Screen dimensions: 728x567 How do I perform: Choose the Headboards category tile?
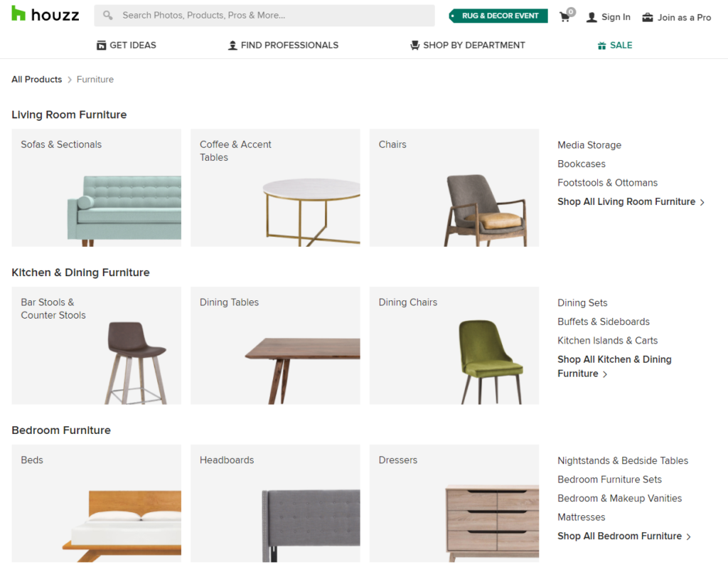pyautogui.click(x=275, y=504)
